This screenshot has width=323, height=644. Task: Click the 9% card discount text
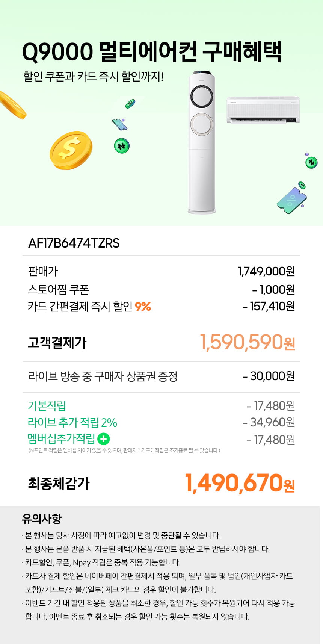tap(143, 307)
